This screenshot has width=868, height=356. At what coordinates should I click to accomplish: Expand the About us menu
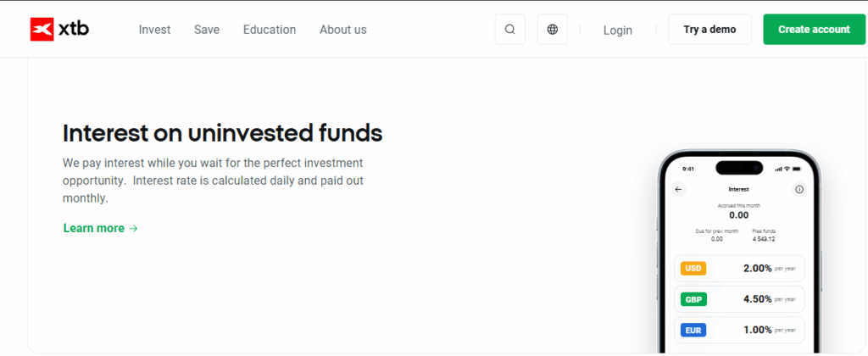pyautogui.click(x=343, y=30)
